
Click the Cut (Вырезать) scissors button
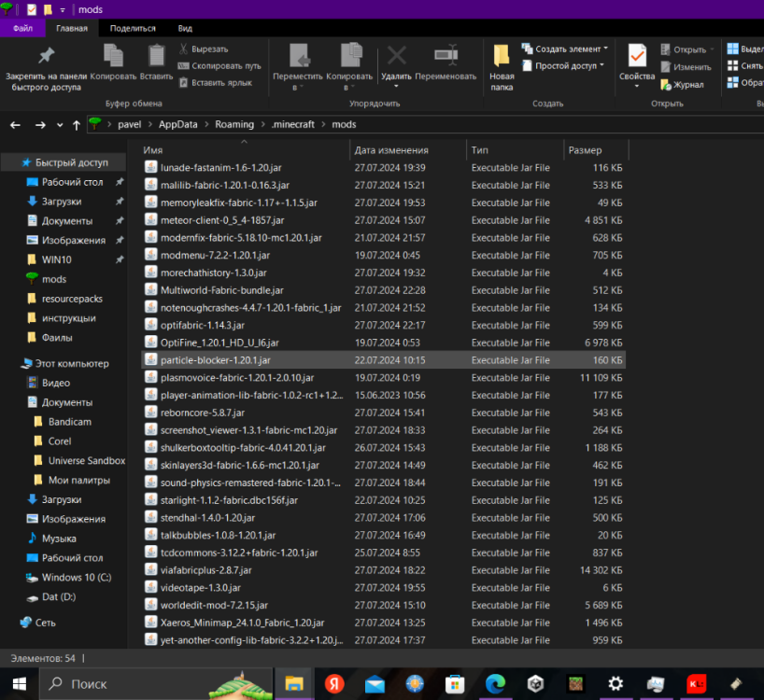(205, 49)
